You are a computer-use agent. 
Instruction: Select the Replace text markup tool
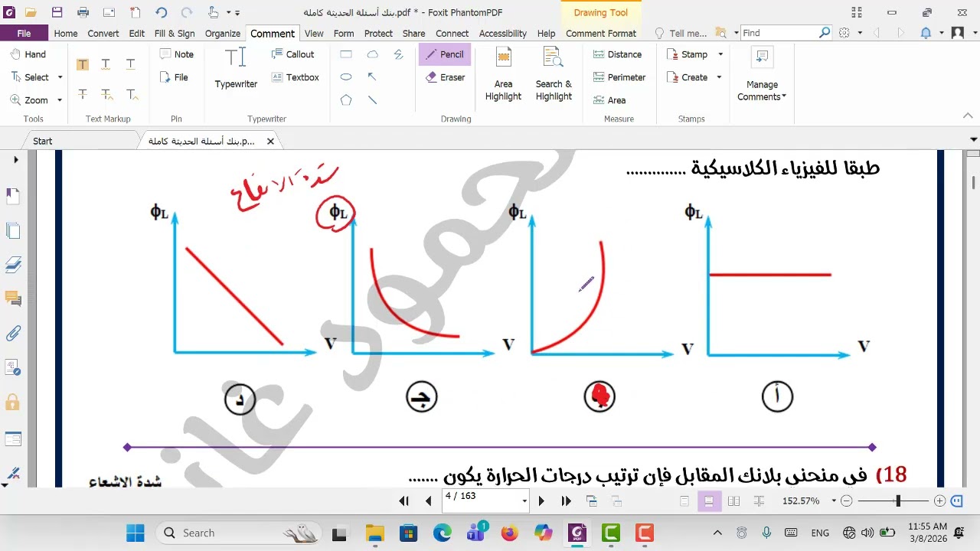click(x=106, y=94)
